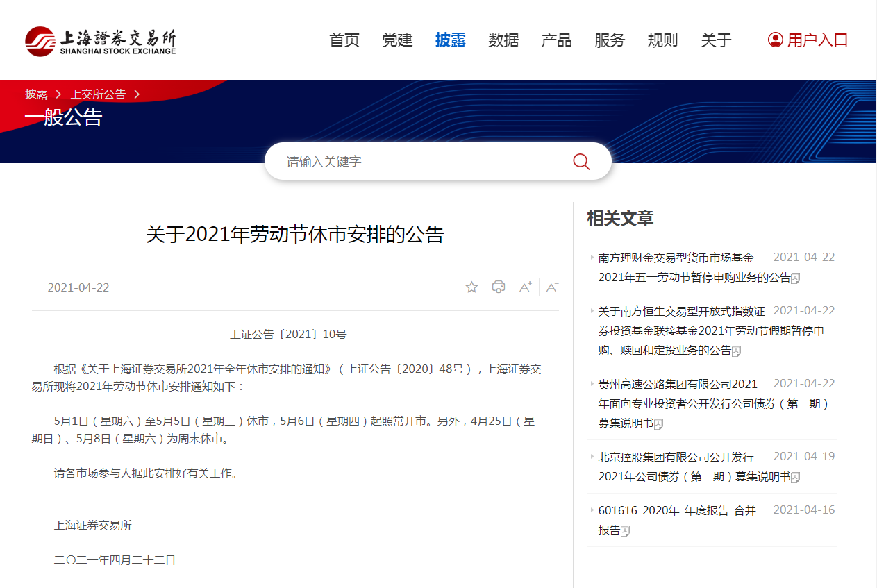Screen dimensions: 877x588
Task: Open the 数据 menu
Action: tap(503, 40)
